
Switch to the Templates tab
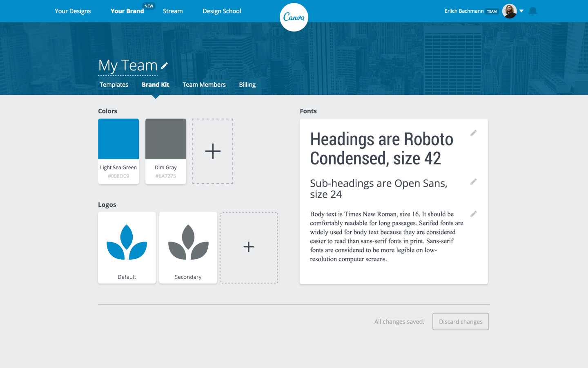114,85
